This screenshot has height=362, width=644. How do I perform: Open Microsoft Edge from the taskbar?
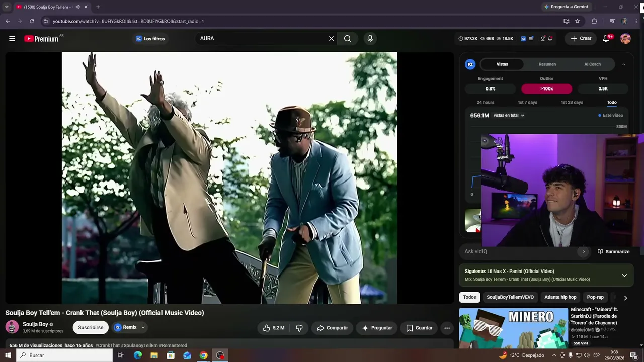[x=138, y=355]
